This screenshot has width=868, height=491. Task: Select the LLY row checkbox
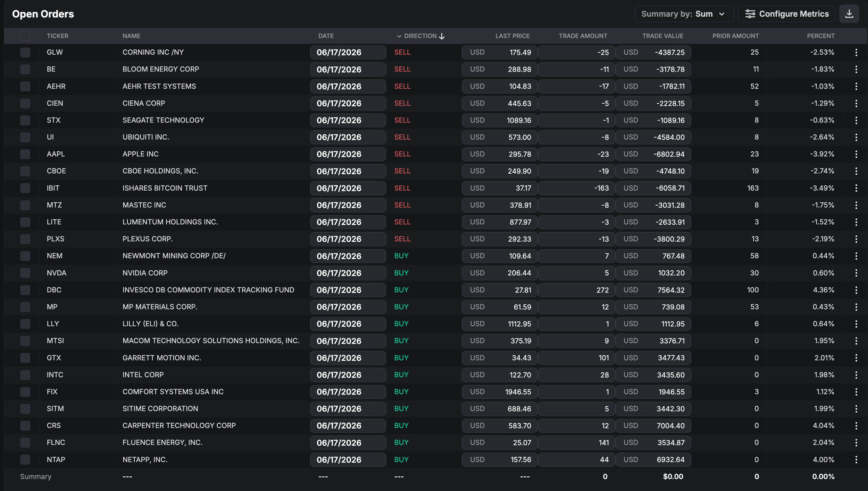(x=25, y=324)
